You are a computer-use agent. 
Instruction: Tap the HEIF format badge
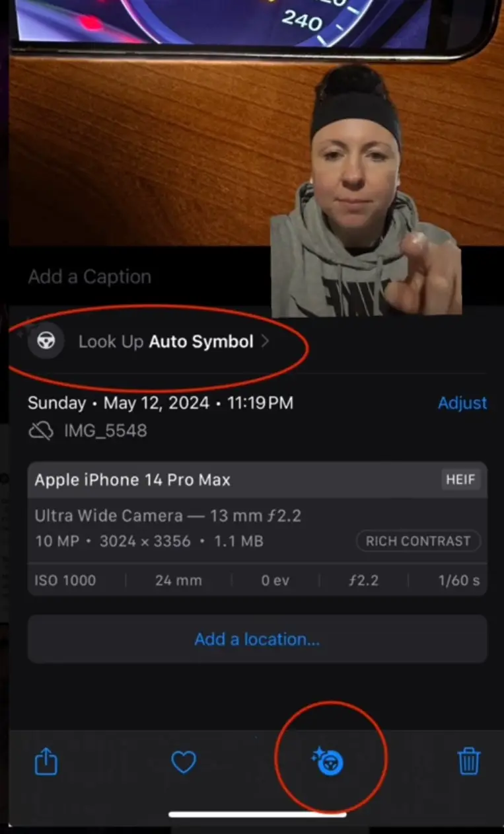(x=460, y=480)
